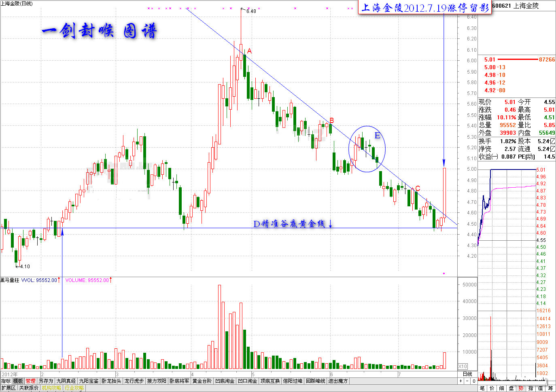
Task: Toggle the 模板 template mode
Action: (x=18, y=381)
